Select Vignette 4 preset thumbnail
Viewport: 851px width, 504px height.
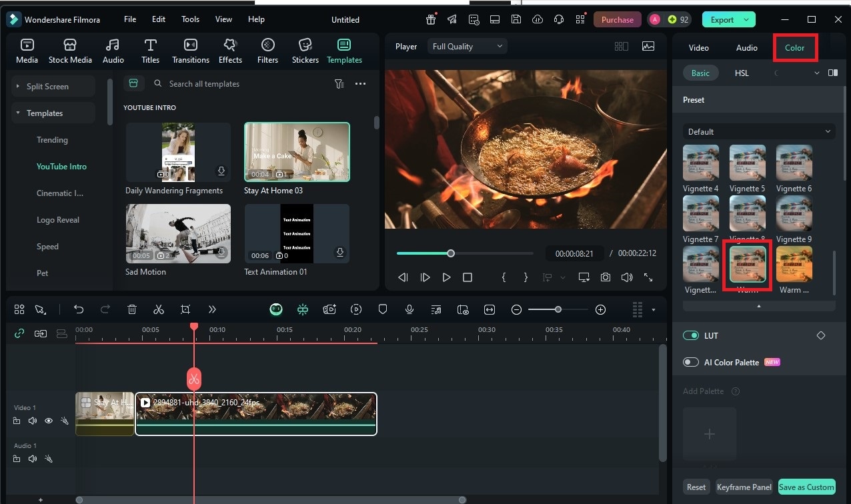701,163
